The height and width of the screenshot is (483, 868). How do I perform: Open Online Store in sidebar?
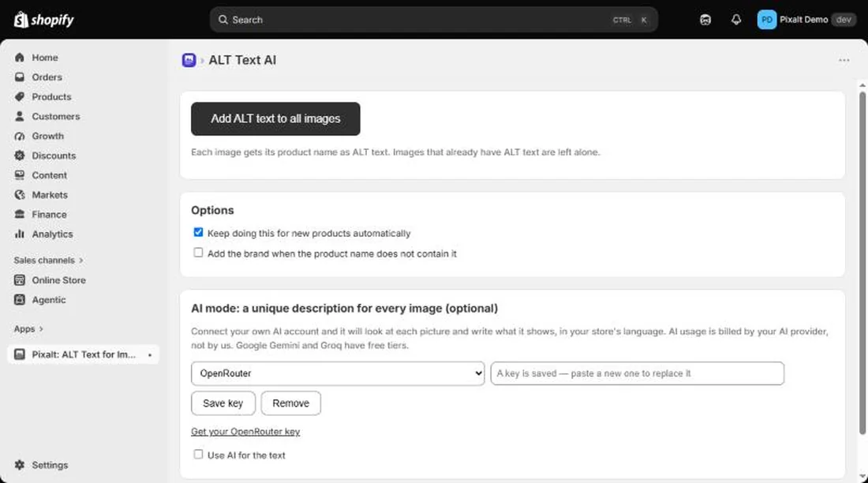[x=58, y=280]
